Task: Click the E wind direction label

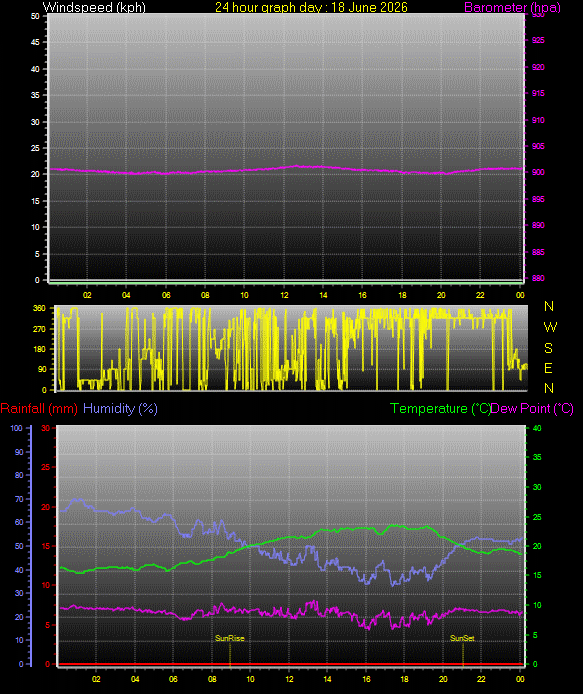Action: 548,368
